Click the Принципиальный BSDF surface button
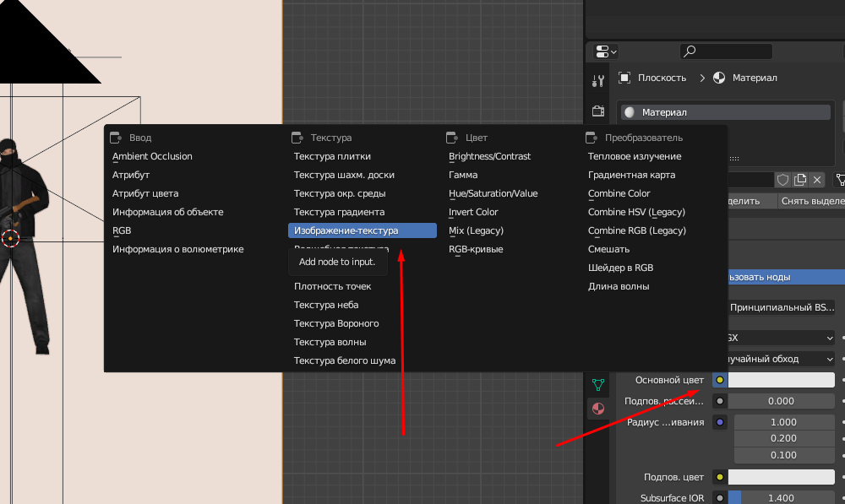The height and width of the screenshot is (504, 845). click(x=781, y=307)
